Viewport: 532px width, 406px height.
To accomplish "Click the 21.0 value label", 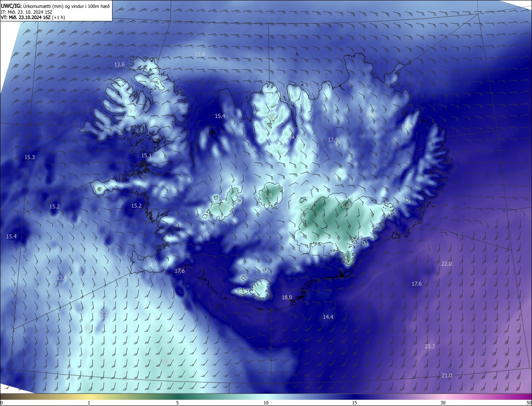I will coord(447,376).
